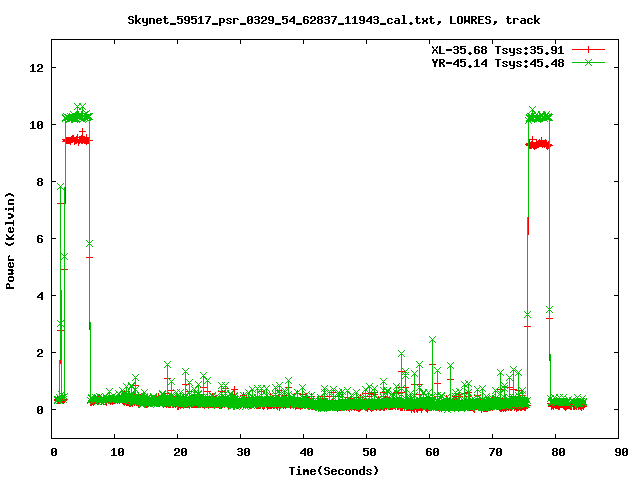Viewport: 640px width, 480px height.
Task: Click the y-axis tick label 2
Action: [40, 353]
